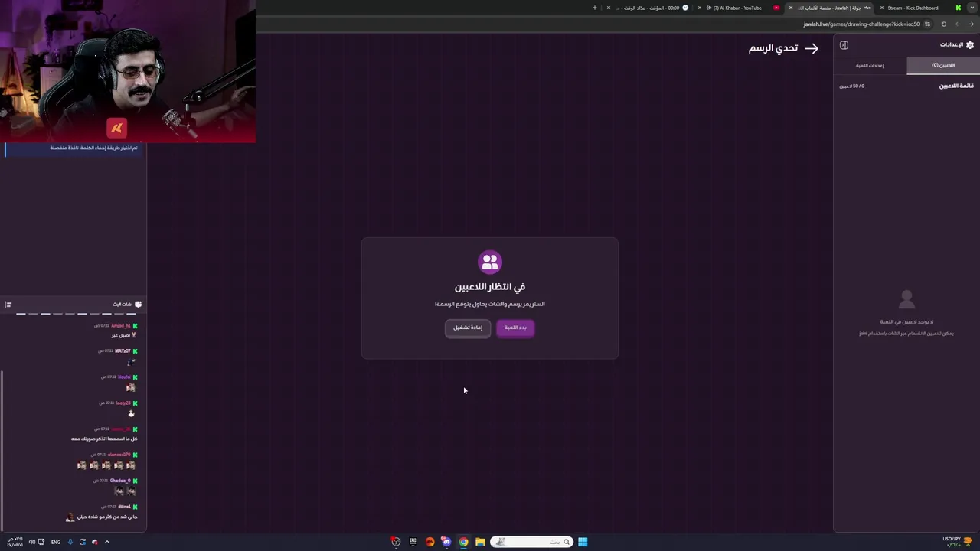Click Kick badge beside diiina1

click(136, 507)
